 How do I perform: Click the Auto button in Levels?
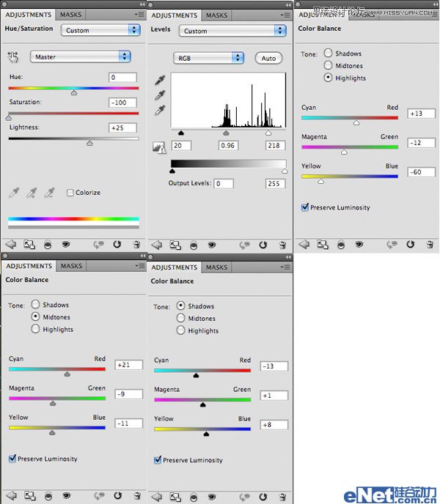coord(268,58)
